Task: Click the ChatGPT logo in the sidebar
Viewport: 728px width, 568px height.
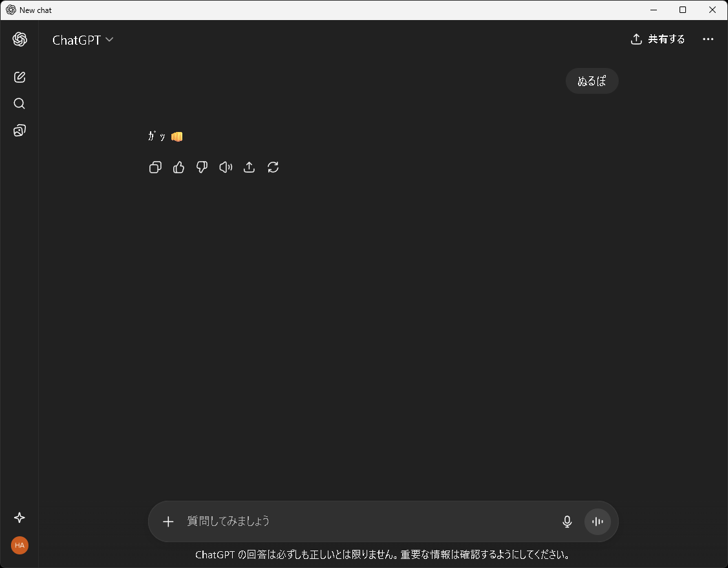Action: click(19, 39)
